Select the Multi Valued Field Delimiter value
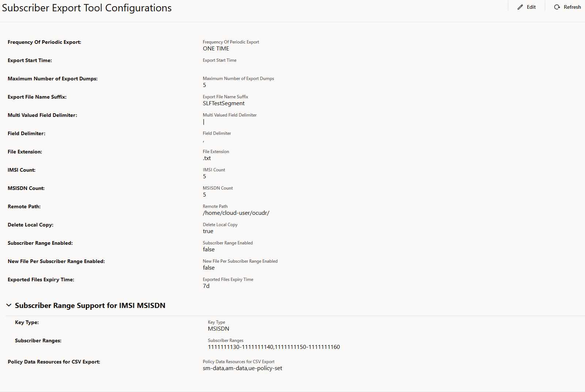The image size is (585, 392). point(204,122)
